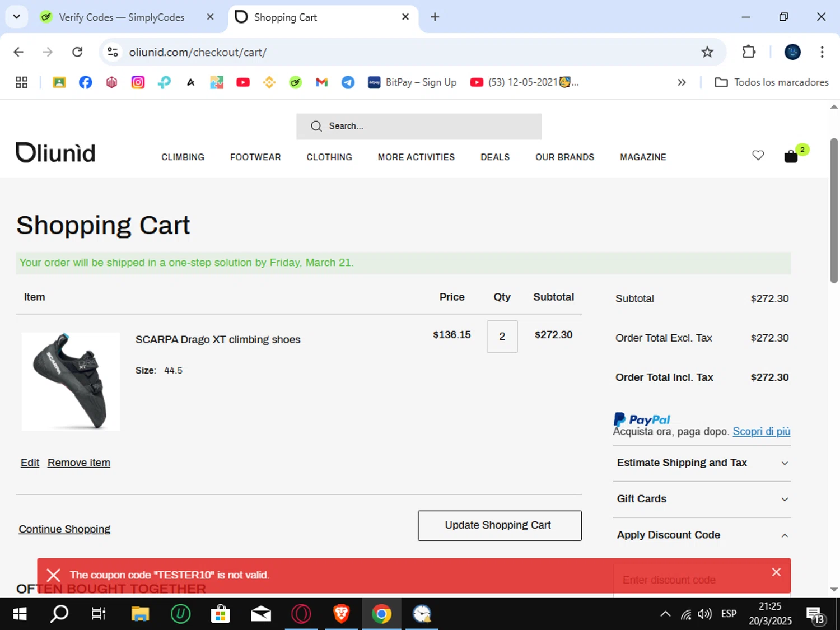The image size is (840, 630).
Task: Open Brave browser from taskbar
Action: 341,614
